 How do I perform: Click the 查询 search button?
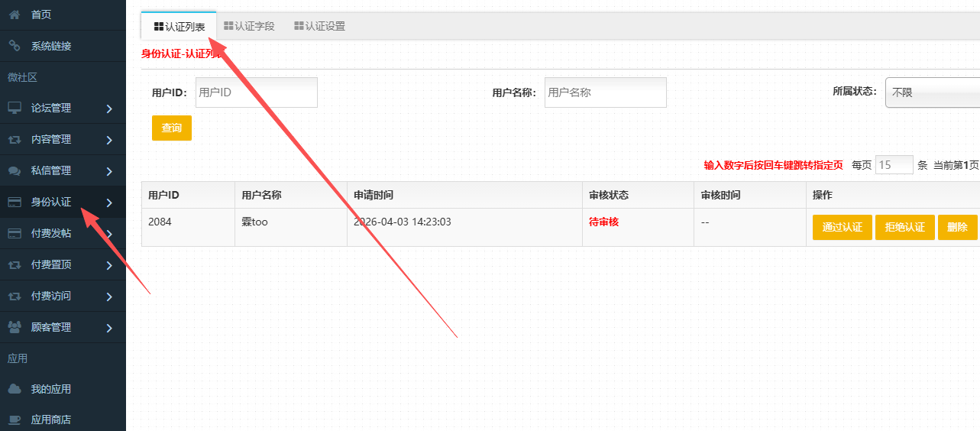click(x=172, y=128)
